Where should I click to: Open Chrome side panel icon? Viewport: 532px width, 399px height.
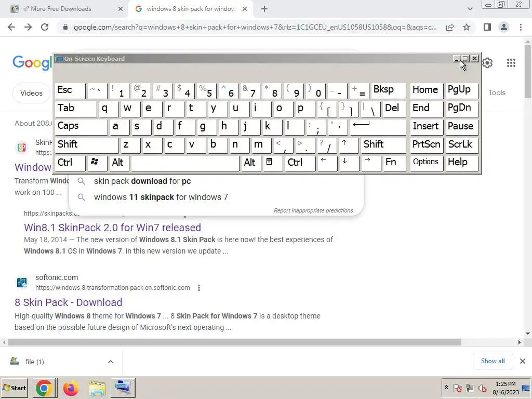tap(487, 27)
